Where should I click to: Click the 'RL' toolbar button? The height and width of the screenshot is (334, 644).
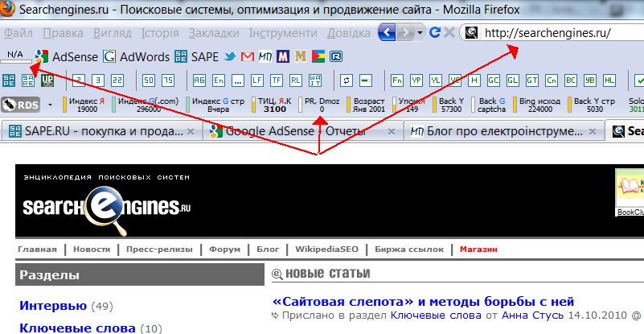(296, 80)
